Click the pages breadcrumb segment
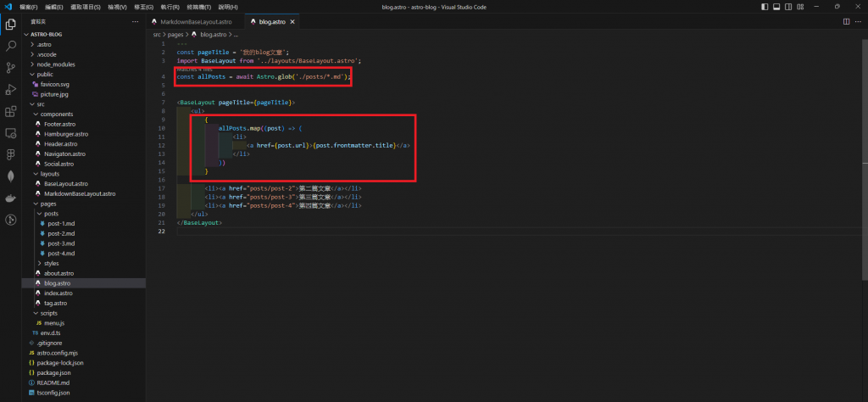Viewport: 868px width, 402px height. coord(175,34)
